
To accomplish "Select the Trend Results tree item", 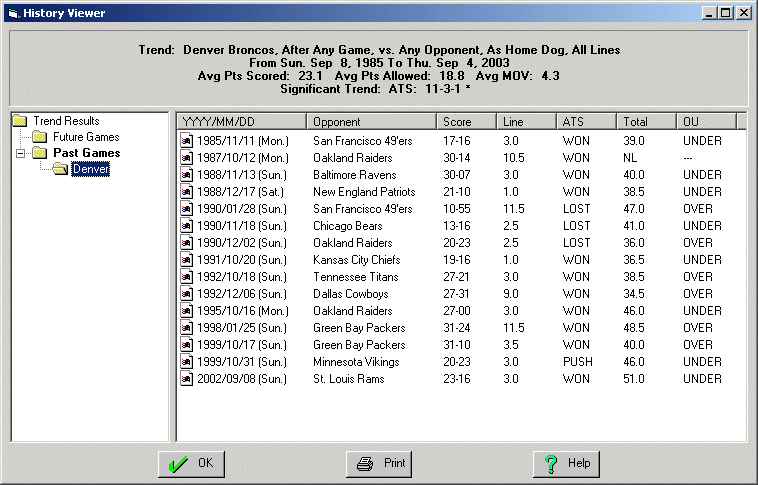I will coord(66,121).
